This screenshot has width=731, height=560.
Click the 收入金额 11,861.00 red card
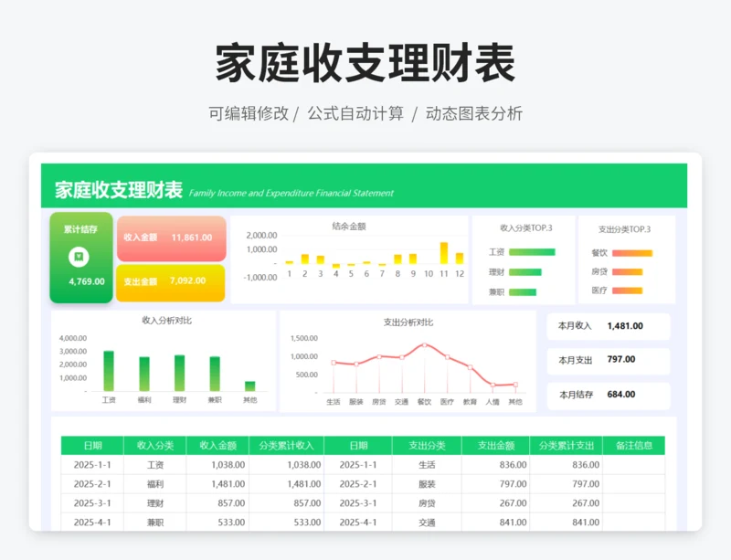pyautogui.click(x=171, y=238)
